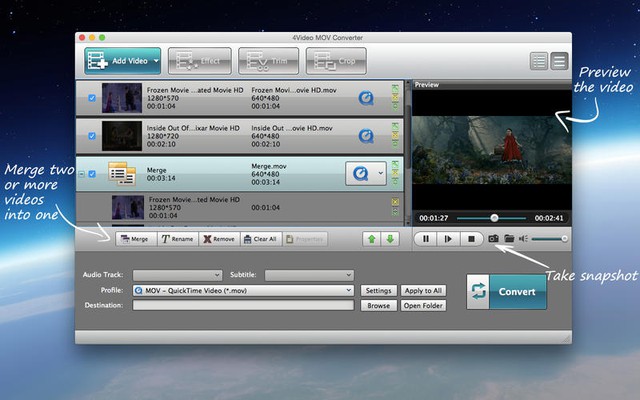Open the snapshot folder icon
The image size is (640, 400).
tap(508, 239)
